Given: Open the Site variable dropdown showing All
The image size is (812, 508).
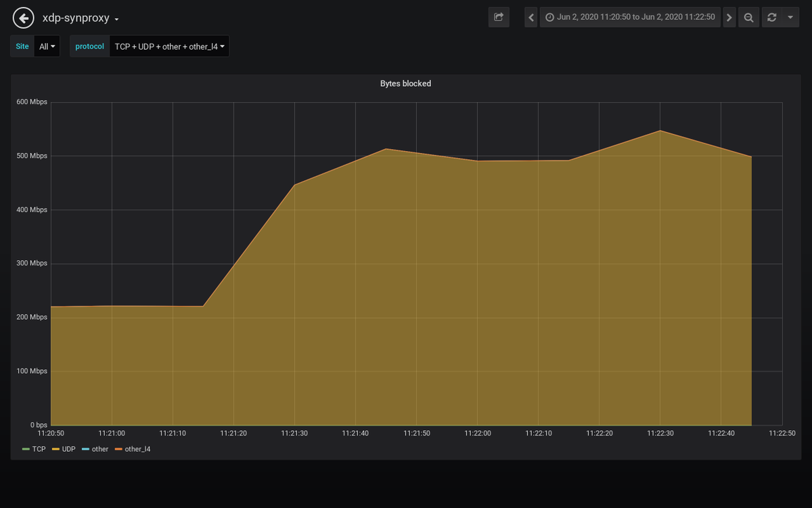Looking at the screenshot, I should point(47,47).
